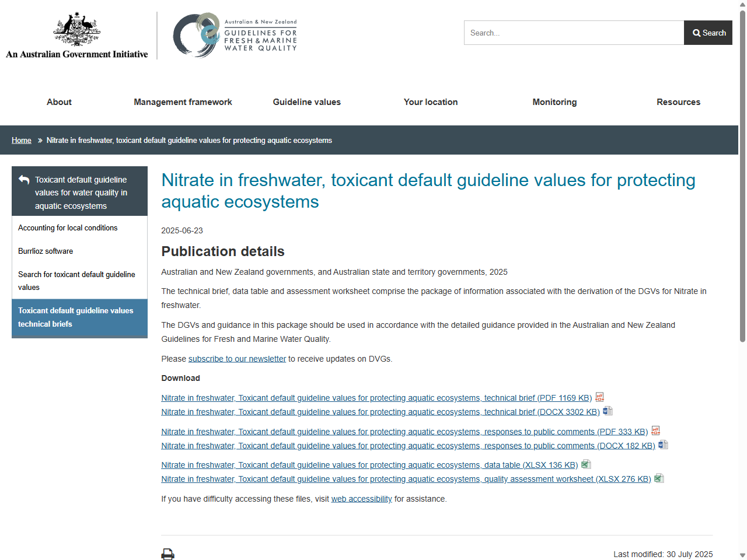This screenshot has height=560, width=747.
Task: Click the back arrow icon in the sidebar
Action: point(23,178)
